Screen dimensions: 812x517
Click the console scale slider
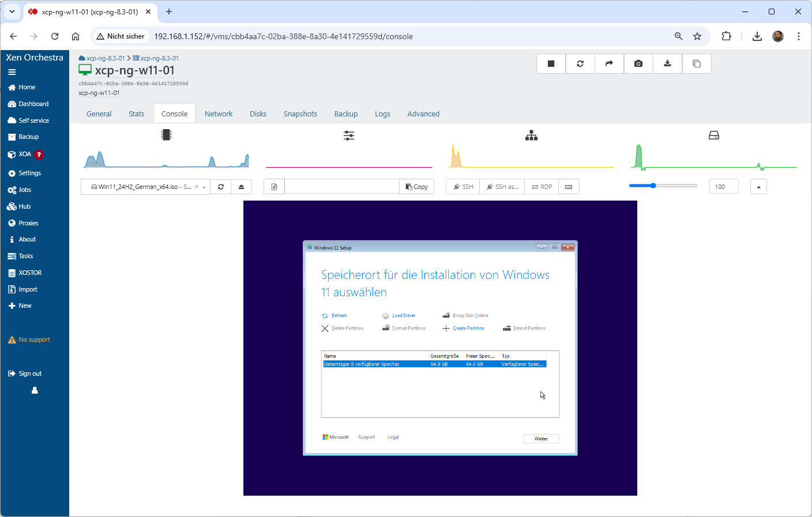pyautogui.click(x=663, y=186)
